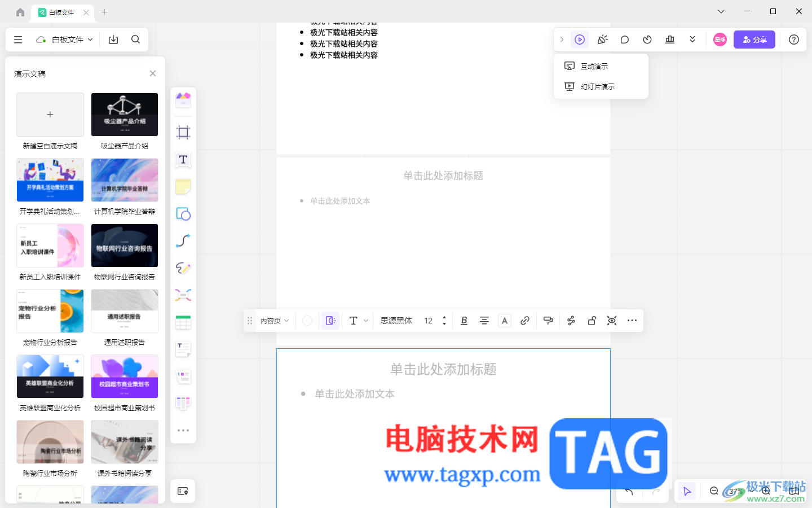This screenshot has width=812, height=508.
Task: Open the frame list panel icon at bottom-left
Action: click(x=183, y=491)
